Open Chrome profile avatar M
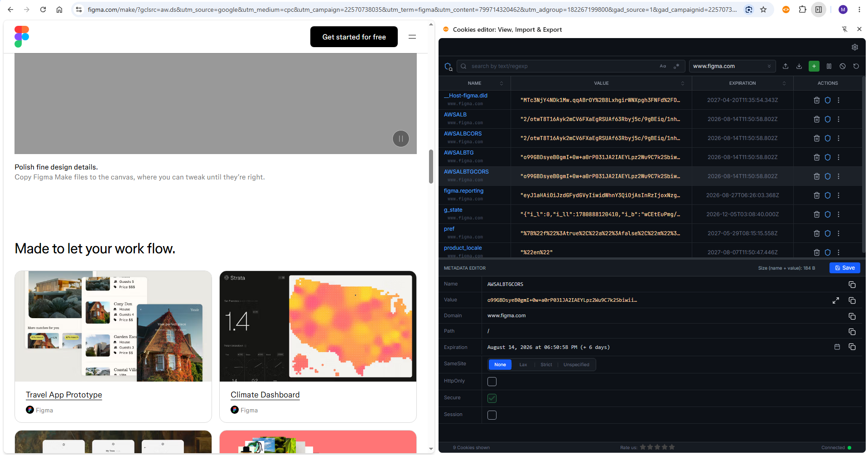868x455 pixels. click(x=843, y=10)
